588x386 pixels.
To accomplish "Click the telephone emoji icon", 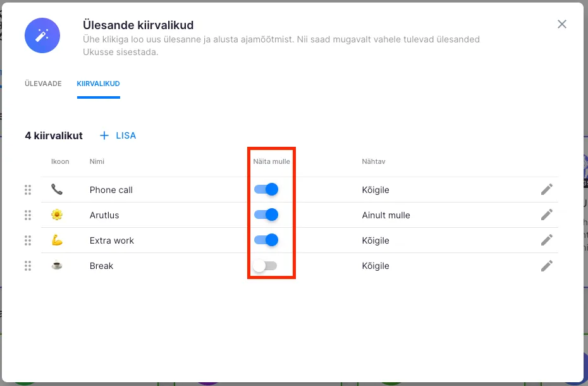I will pos(57,190).
